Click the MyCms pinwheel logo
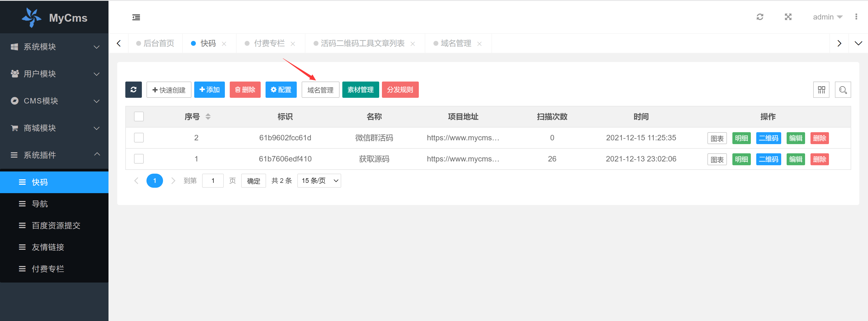This screenshot has width=868, height=321. click(32, 17)
